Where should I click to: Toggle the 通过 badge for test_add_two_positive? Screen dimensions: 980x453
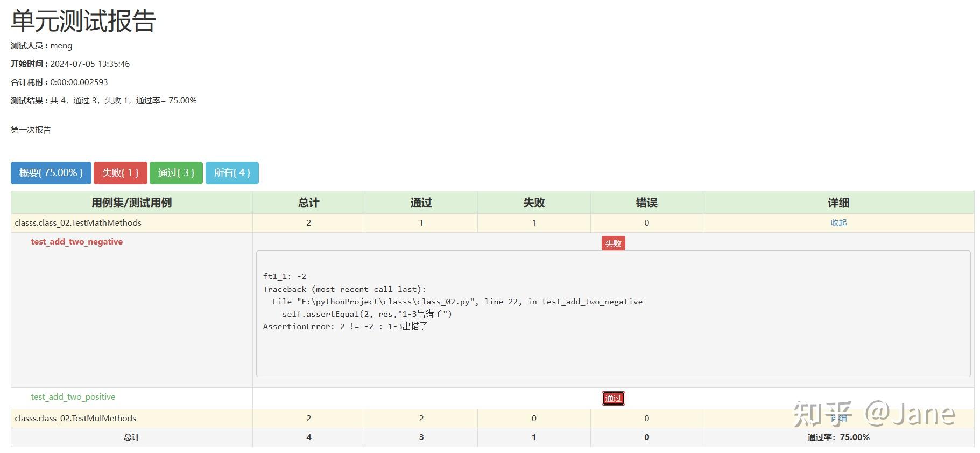[x=614, y=399]
